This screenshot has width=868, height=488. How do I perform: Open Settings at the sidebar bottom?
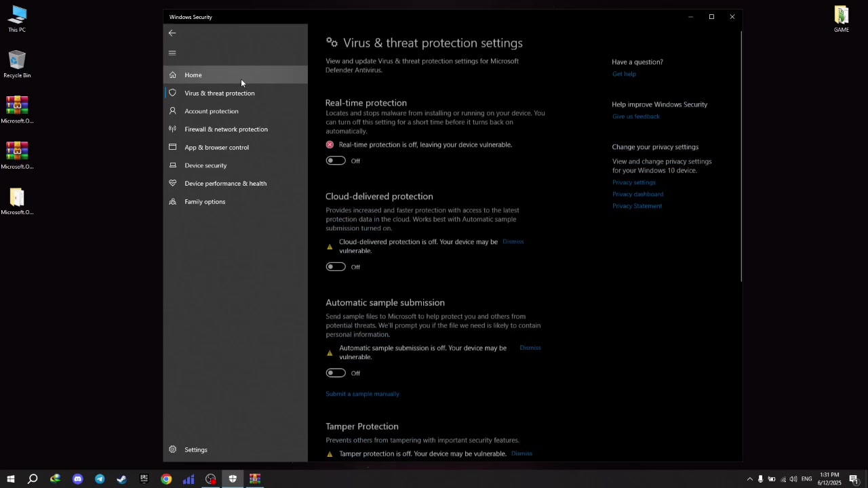tap(235, 449)
